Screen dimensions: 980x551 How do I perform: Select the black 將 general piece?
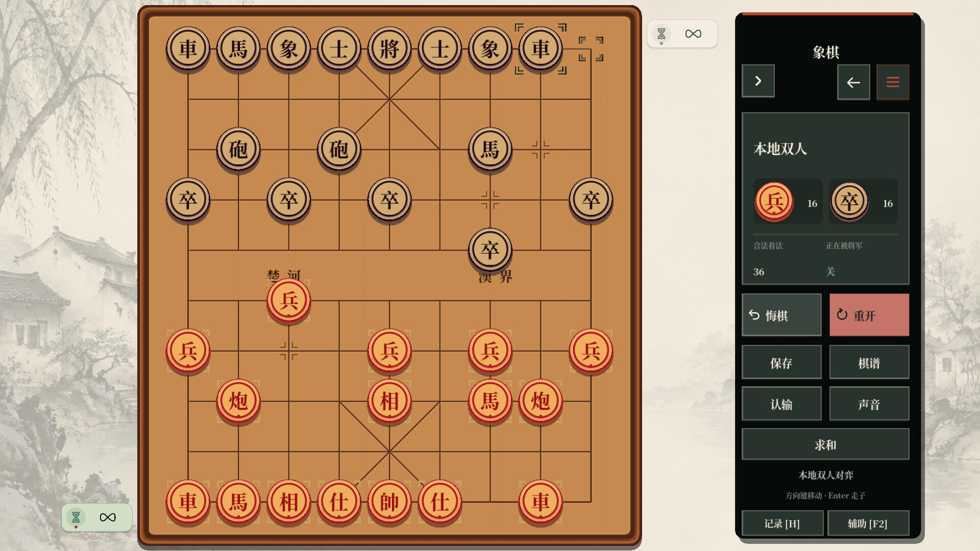pyautogui.click(x=389, y=49)
